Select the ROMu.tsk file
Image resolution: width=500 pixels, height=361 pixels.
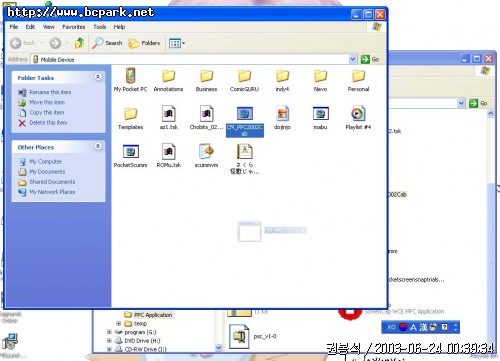(x=169, y=156)
